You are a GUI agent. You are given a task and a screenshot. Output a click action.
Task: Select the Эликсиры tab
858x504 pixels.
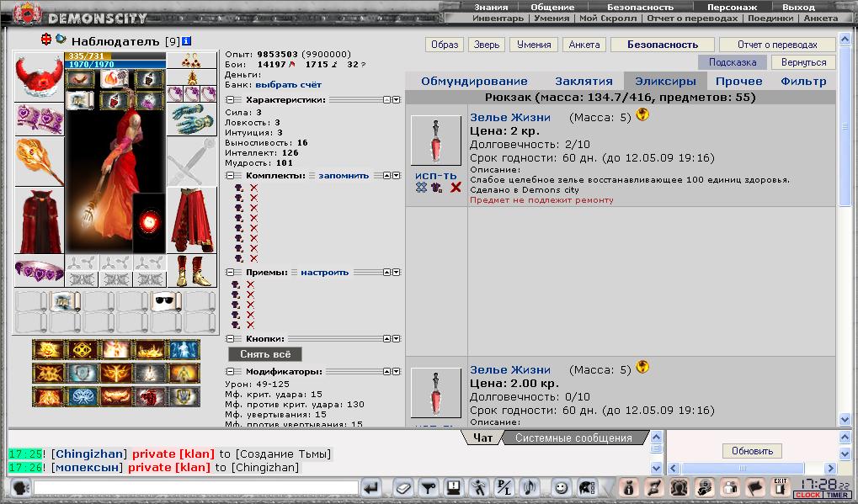pyautogui.click(x=665, y=82)
